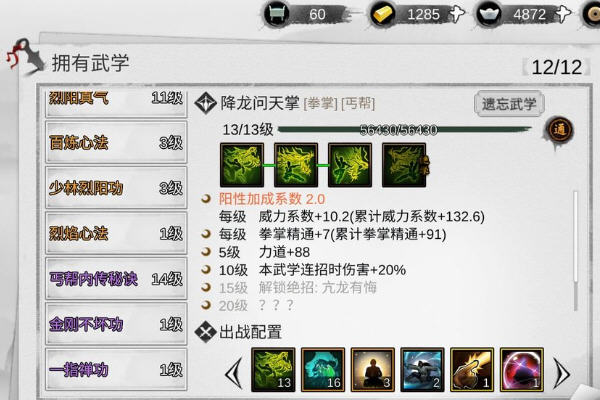Viewport: 600px width, 400px height.
Task: Click the plus icon beside silver 4872
Action: [x=563, y=14]
